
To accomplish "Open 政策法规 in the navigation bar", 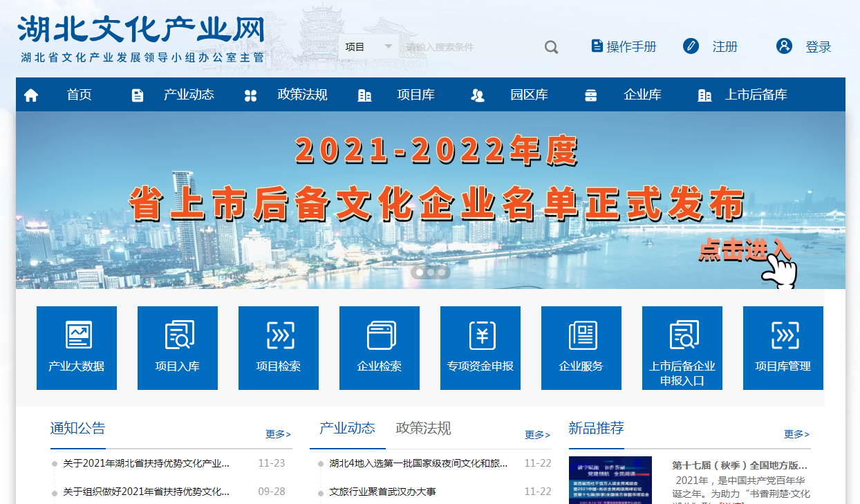I will point(302,95).
